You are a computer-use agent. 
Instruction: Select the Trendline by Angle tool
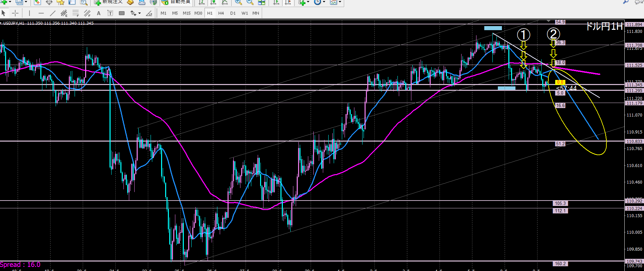149,13
